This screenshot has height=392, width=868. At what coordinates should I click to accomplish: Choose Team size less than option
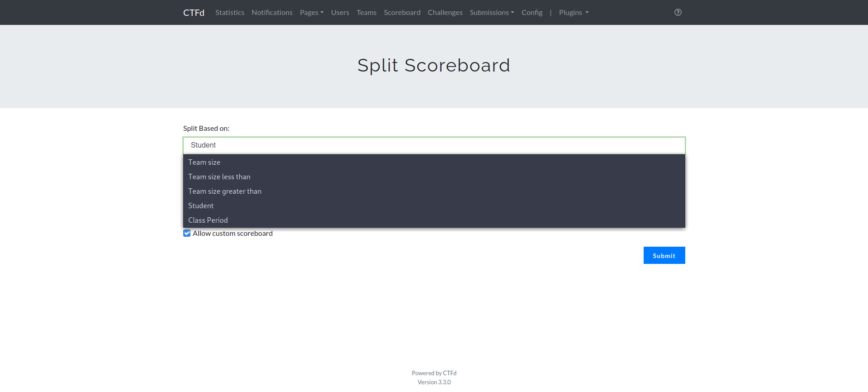click(x=434, y=177)
